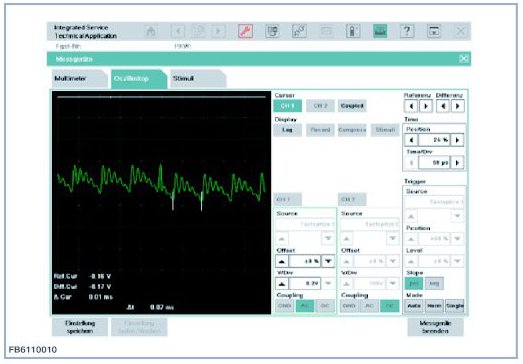
Task: Open the vehicle information display icon
Action: click(272, 31)
